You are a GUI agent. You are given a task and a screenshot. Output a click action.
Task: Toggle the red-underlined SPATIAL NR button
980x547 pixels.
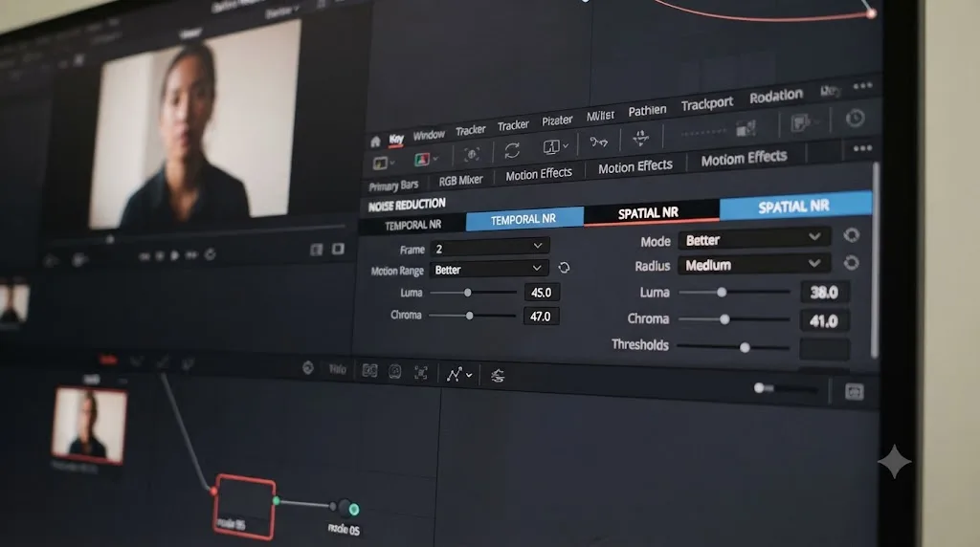[651, 213]
